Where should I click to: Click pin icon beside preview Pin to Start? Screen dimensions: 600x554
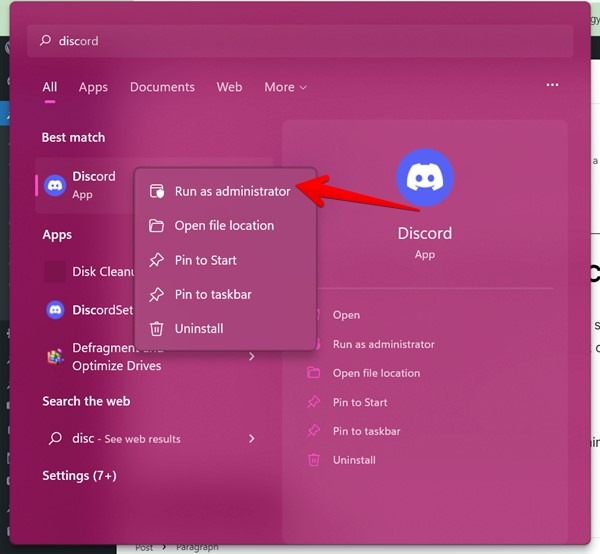click(313, 402)
